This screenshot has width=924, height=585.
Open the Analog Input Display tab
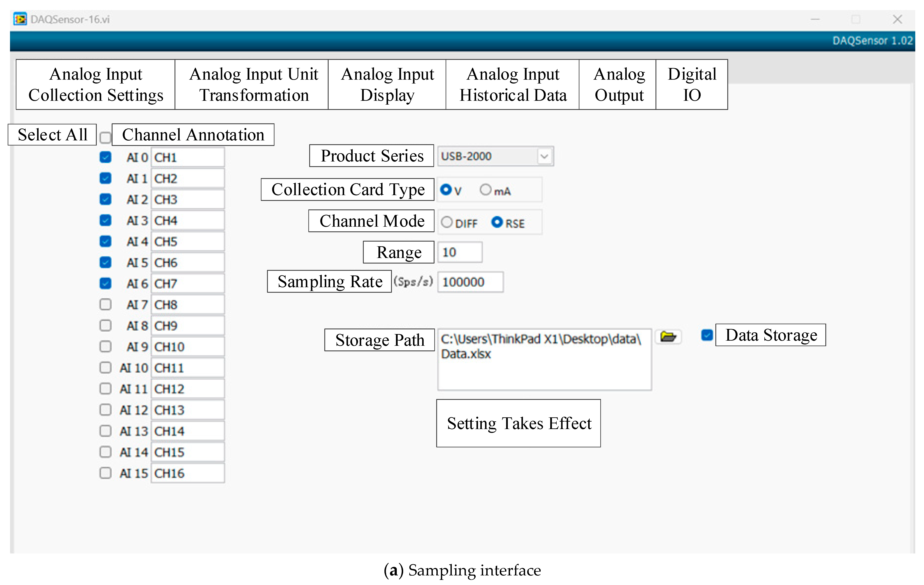(387, 84)
